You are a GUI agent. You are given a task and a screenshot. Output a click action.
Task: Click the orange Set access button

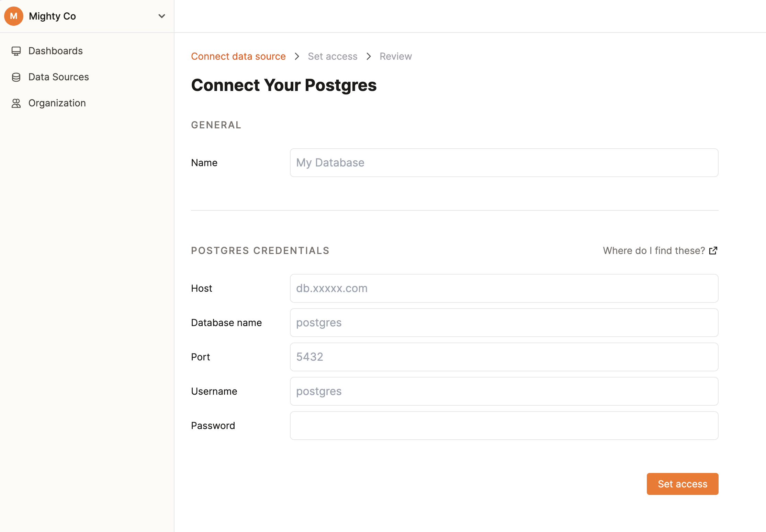tap(683, 484)
